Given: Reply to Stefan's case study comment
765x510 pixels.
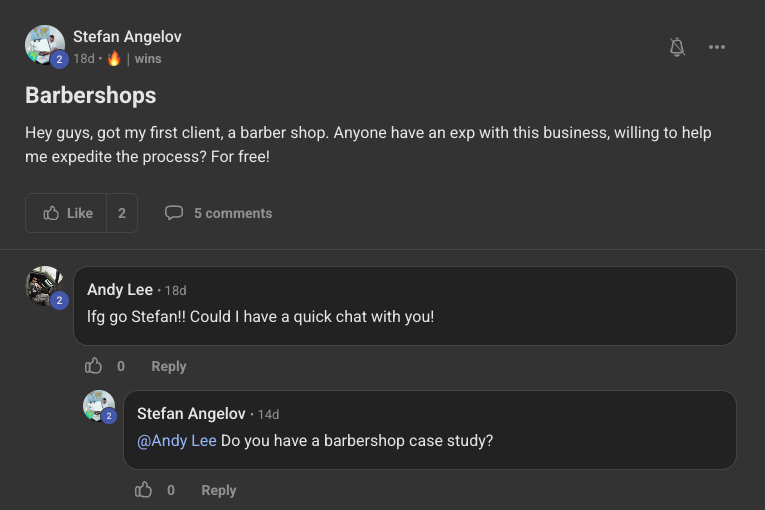Looking at the screenshot, I should (x=219, y=490).
